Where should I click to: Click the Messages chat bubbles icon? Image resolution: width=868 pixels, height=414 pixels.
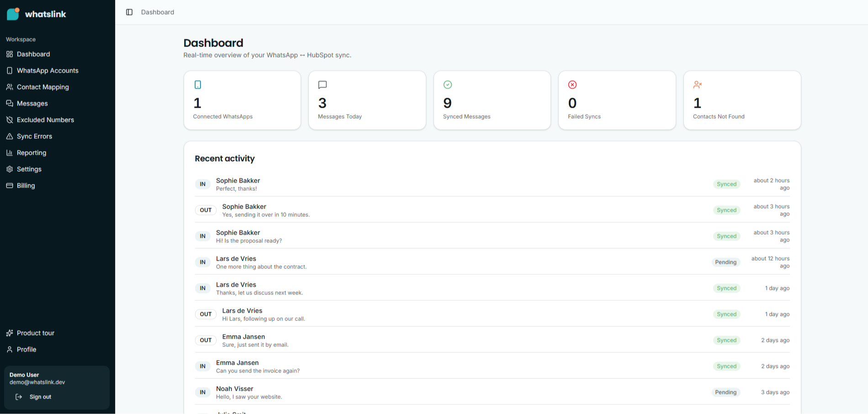click(x=10, y=103)
